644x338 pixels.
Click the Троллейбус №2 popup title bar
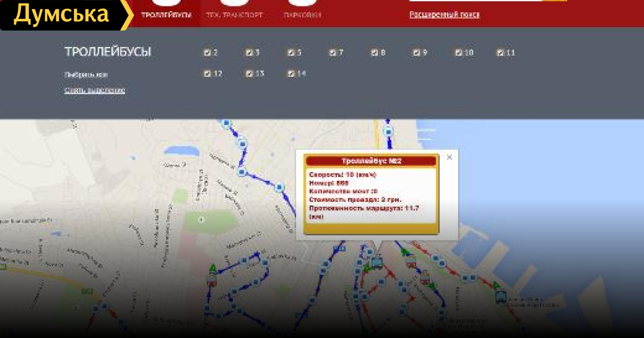point(371,161)
